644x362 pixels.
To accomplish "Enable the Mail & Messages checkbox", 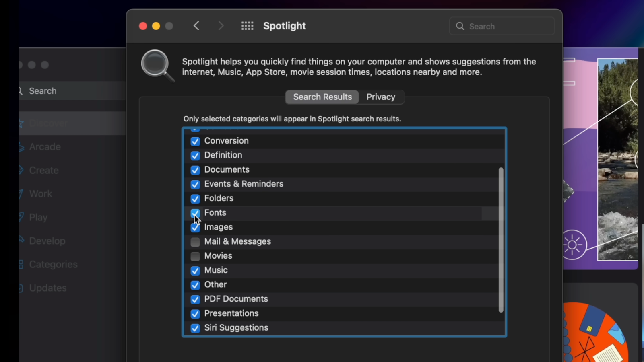I will click(195, 242).
